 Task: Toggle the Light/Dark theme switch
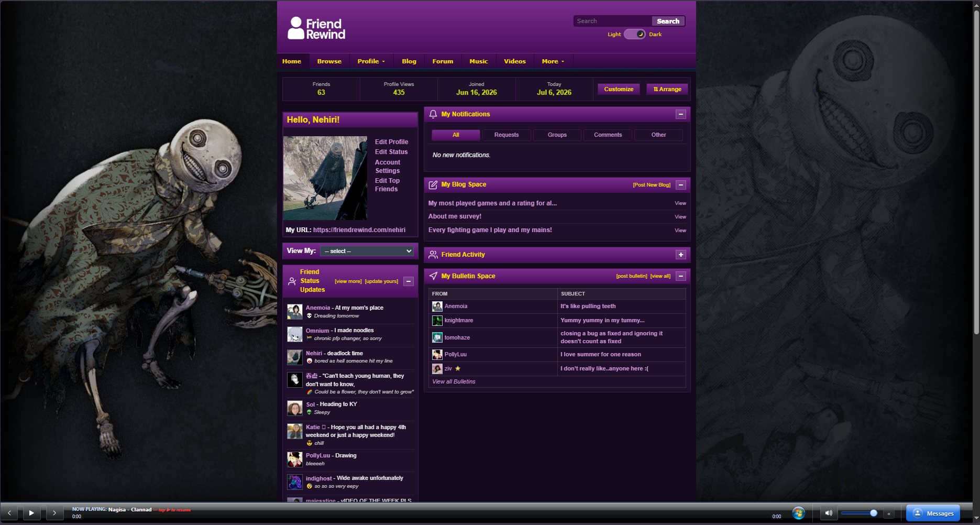click(x=634, y=34)
